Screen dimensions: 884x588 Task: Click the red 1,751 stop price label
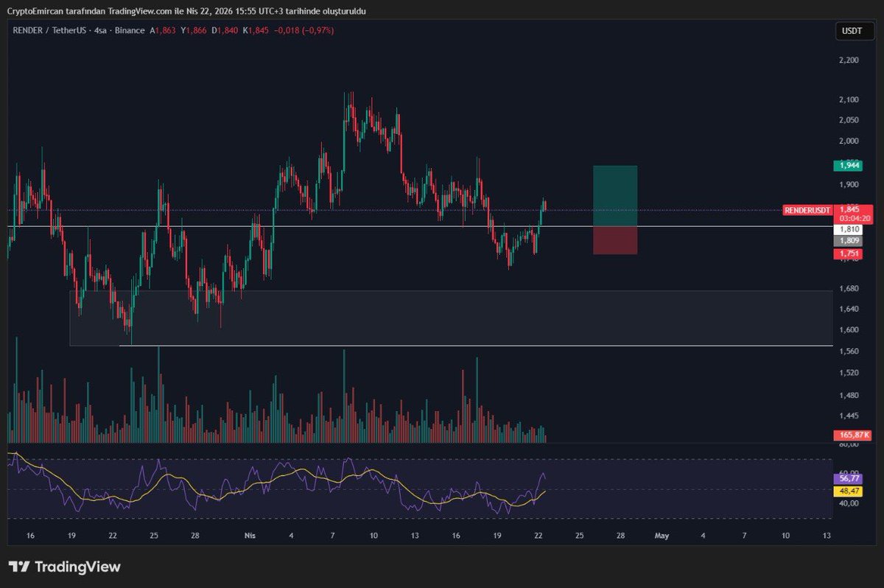tap(847, 253)
